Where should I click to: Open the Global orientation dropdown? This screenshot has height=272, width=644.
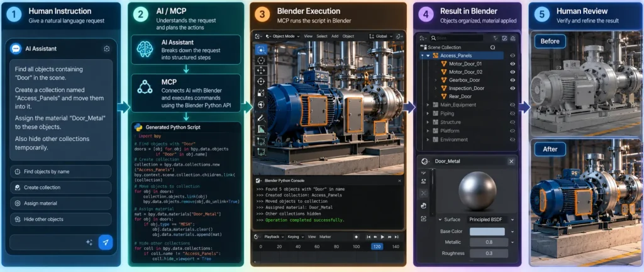pos(380,36)
